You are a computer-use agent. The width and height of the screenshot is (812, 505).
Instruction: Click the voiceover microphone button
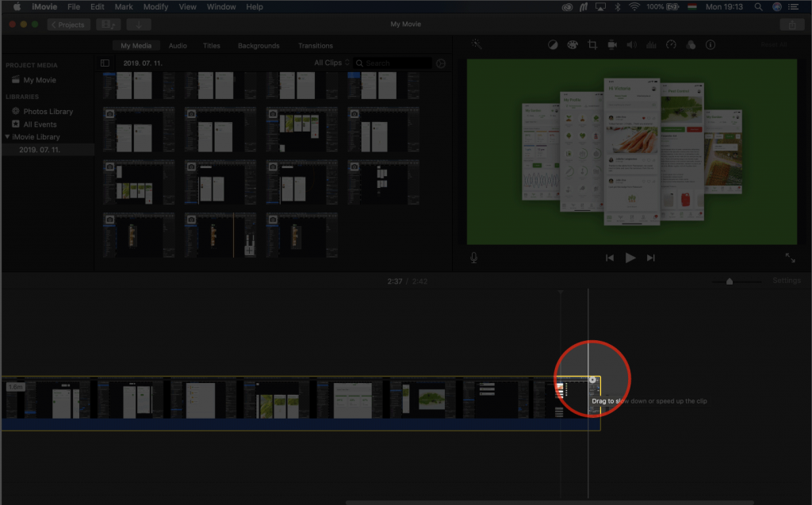474,258
